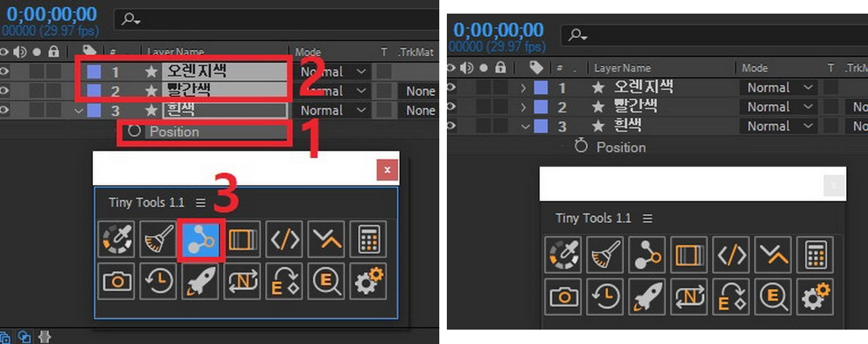The width and height of the screenshot is (868, 344).
Task: Select layer 흰색 in the right screenshot
Action: pyautogui.click(x=628, y=126)
